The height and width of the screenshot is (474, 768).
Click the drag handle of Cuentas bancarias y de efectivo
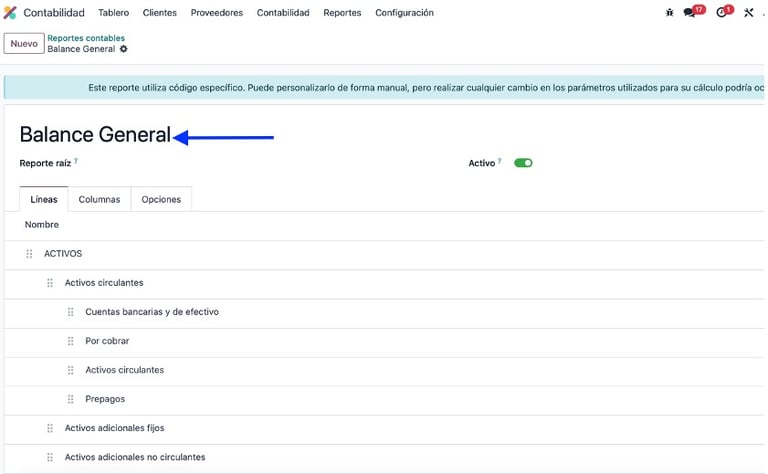pos(71,312)
